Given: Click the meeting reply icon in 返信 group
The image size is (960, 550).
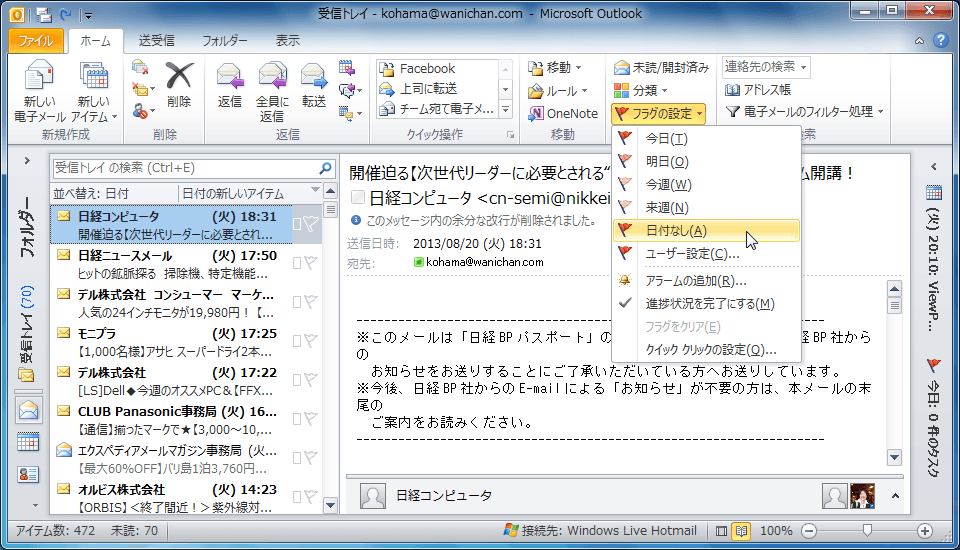Looking at the screenshot, I should tap(347, 68).
